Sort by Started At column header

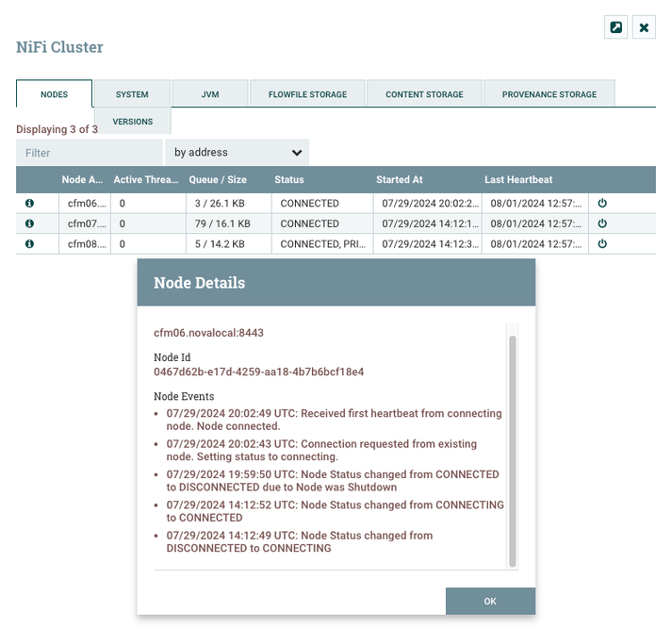pyautogui.click(x=400, y=180)
